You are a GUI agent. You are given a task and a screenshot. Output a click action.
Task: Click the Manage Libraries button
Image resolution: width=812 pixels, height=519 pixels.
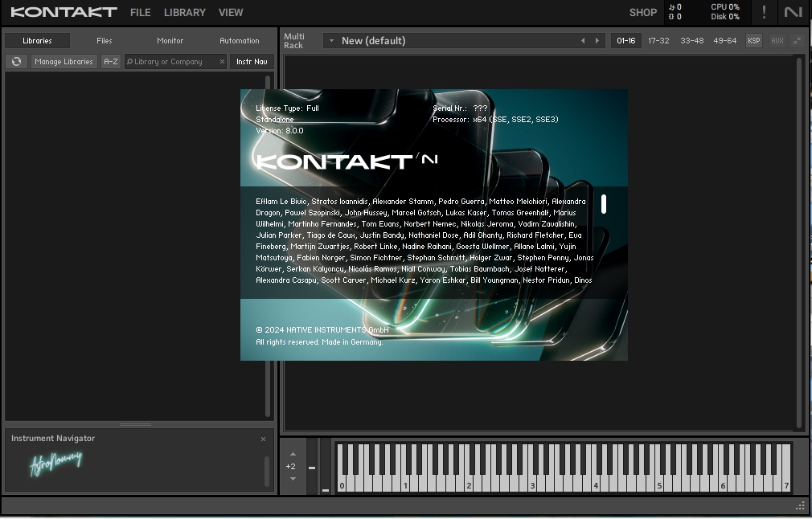point(64,62)
